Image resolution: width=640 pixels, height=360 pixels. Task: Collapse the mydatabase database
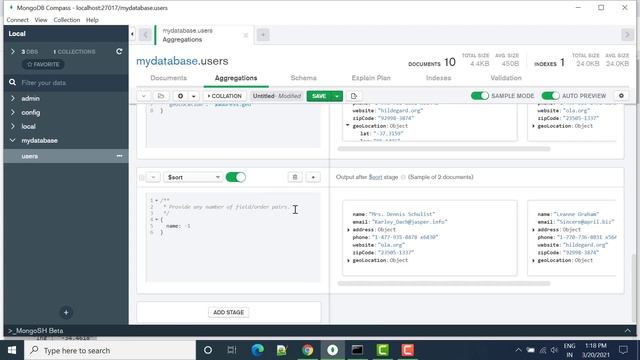coord(13,140)
